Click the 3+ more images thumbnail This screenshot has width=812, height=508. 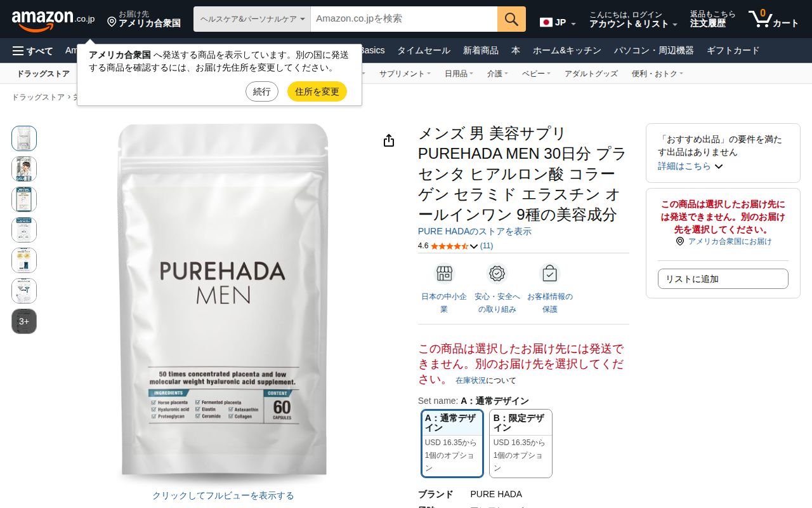[24, 321]
